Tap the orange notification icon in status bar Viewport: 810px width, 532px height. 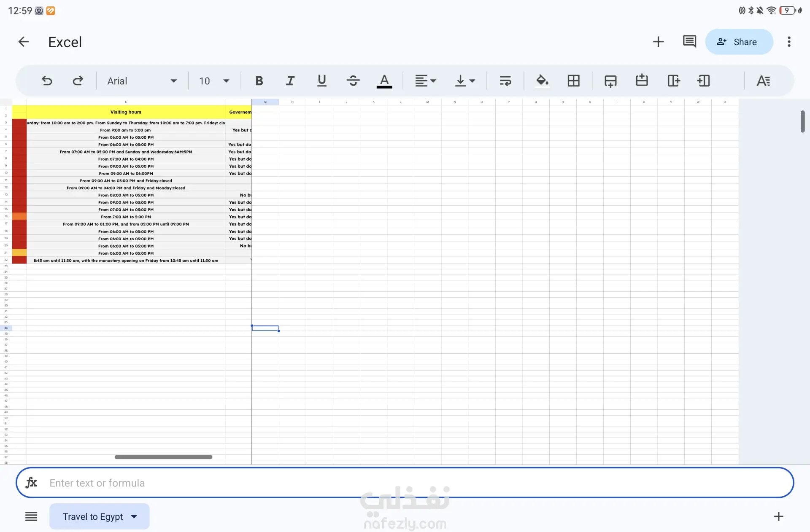pyautogui.click(x=51, y=11)
